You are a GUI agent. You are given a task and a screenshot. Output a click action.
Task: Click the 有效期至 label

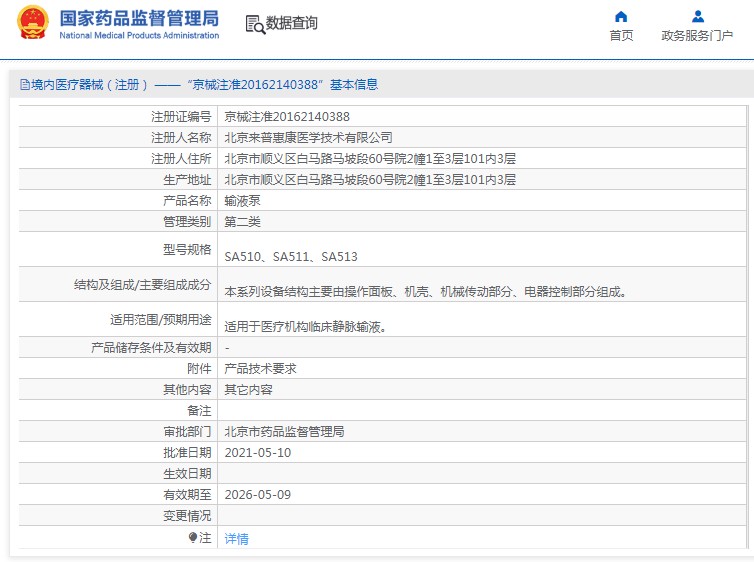point(187,495)
